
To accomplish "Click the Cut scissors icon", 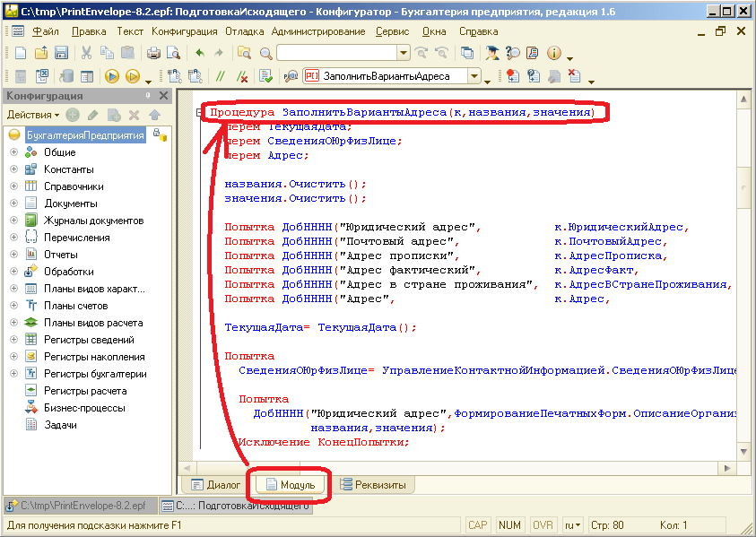I will click(x=87, y=53).
